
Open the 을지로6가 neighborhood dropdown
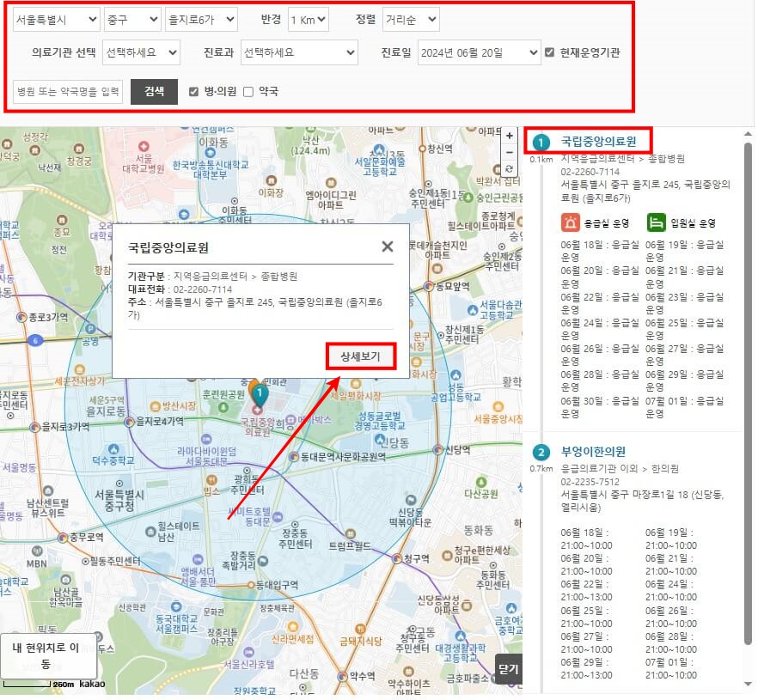pos(201,20)
